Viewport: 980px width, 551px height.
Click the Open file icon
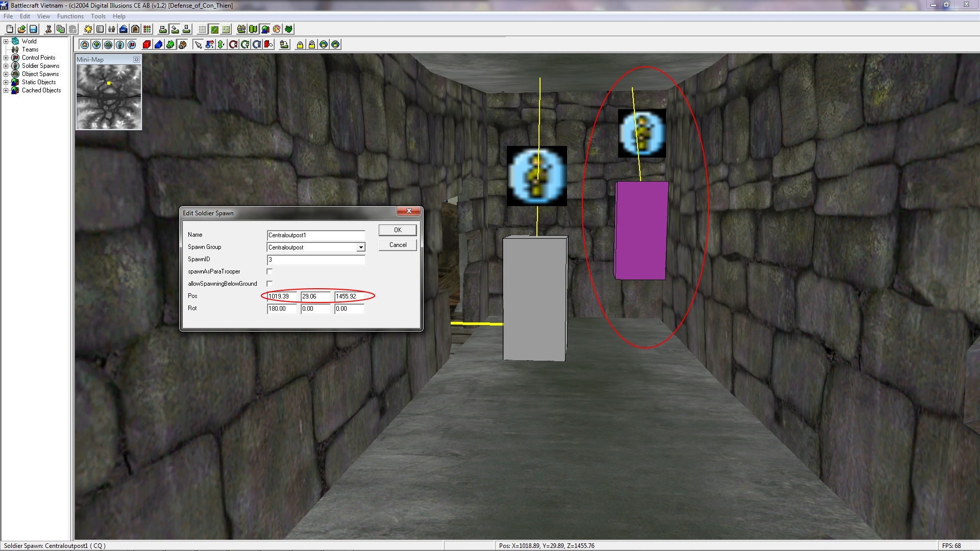coord(21,29)
